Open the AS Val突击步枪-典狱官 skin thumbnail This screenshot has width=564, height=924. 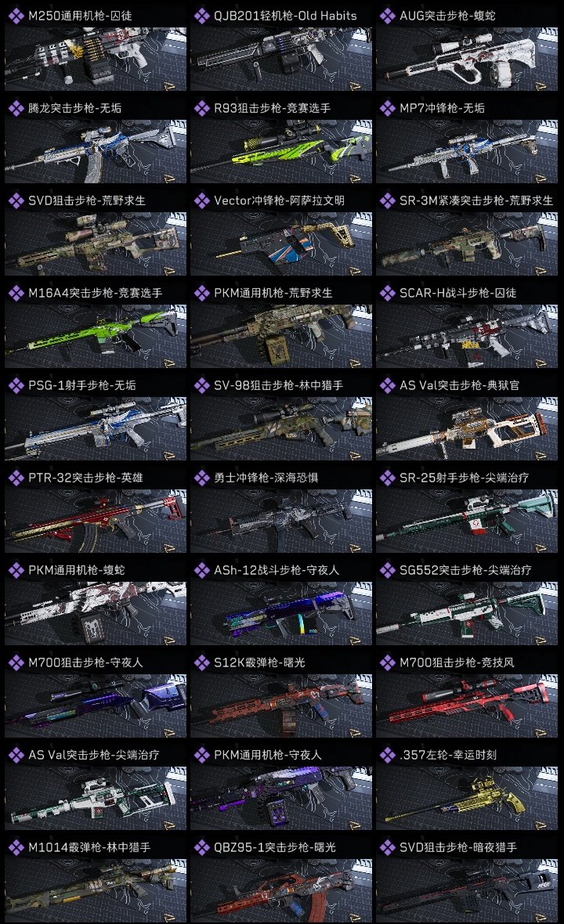(467, 428)
